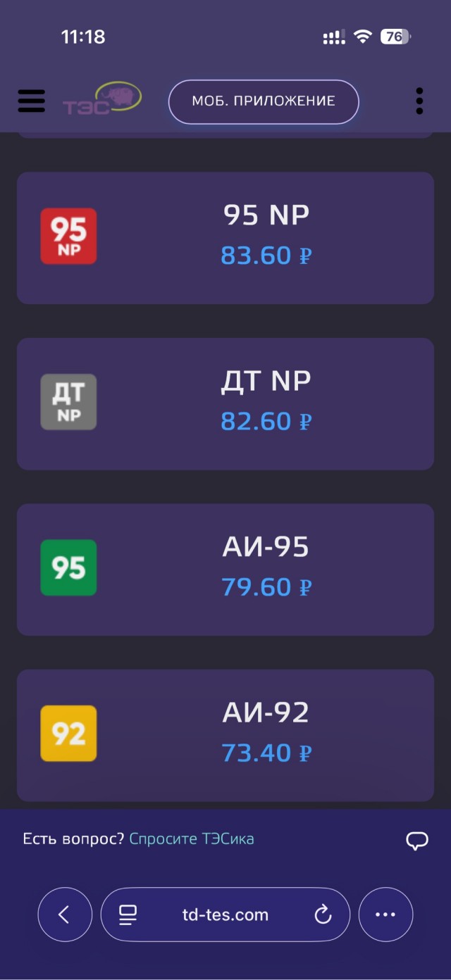Viewport: 451px width, 980px height.
Task: Open the chat bubble icon
Action: click(x=417, y=840)
